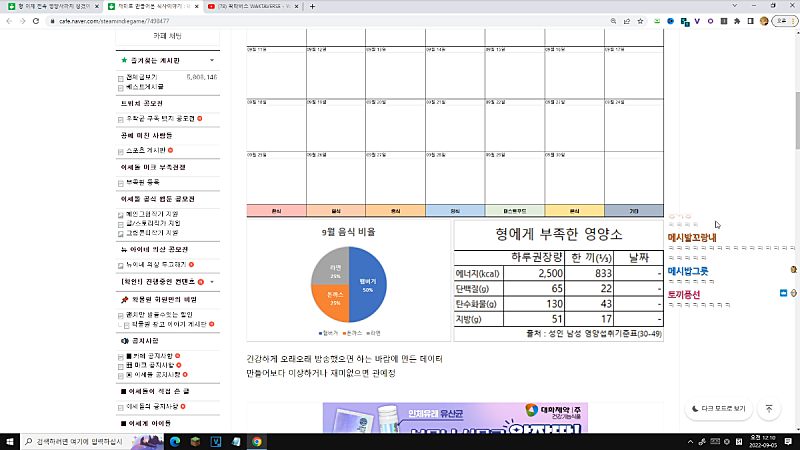
Task: Click chat username 토끼풍선
Action: 684,294
